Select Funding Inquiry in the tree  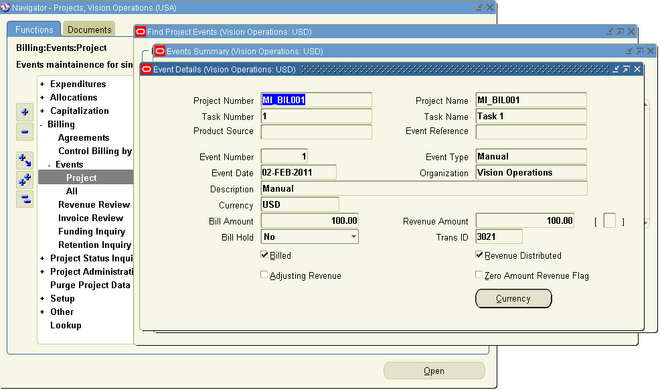coord(91,231)
